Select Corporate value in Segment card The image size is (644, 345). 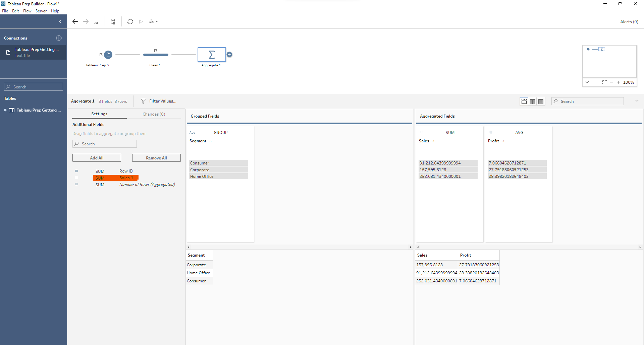(x=219, y=169)
